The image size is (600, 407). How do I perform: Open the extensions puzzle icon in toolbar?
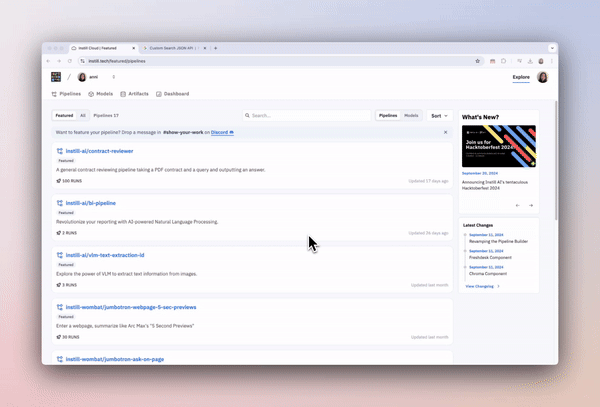coord(504,61)
